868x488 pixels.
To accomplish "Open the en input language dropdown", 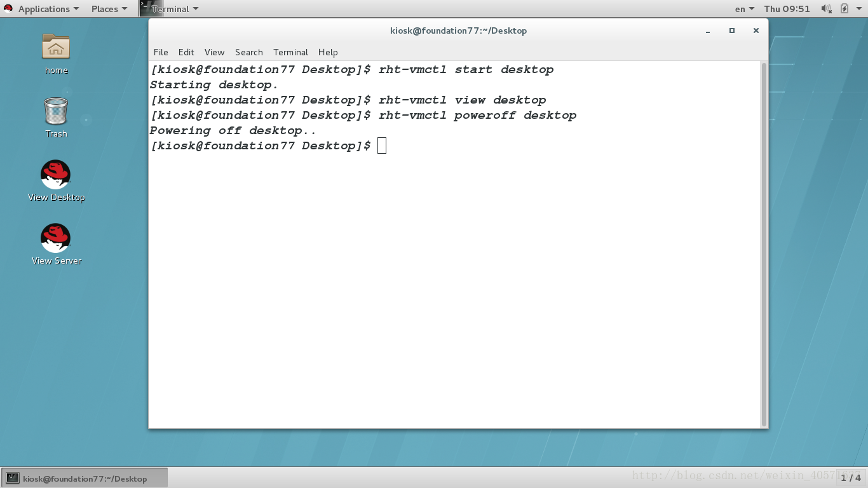I will [x=744, y=9].
